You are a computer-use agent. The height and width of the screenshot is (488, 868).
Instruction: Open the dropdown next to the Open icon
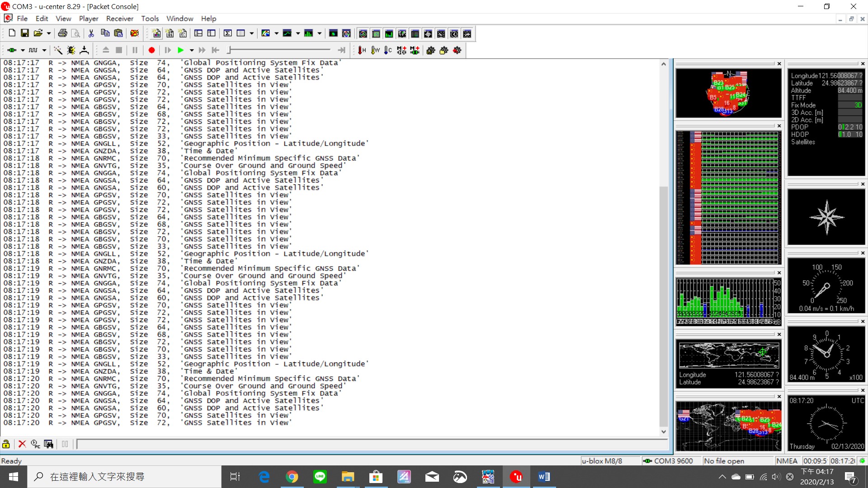48,33
